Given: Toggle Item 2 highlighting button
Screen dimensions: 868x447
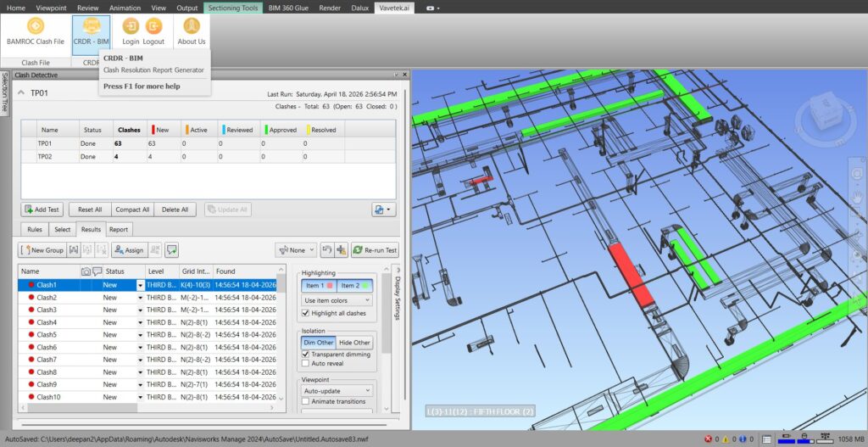Looking at the screenshot, I should [354, 286].
